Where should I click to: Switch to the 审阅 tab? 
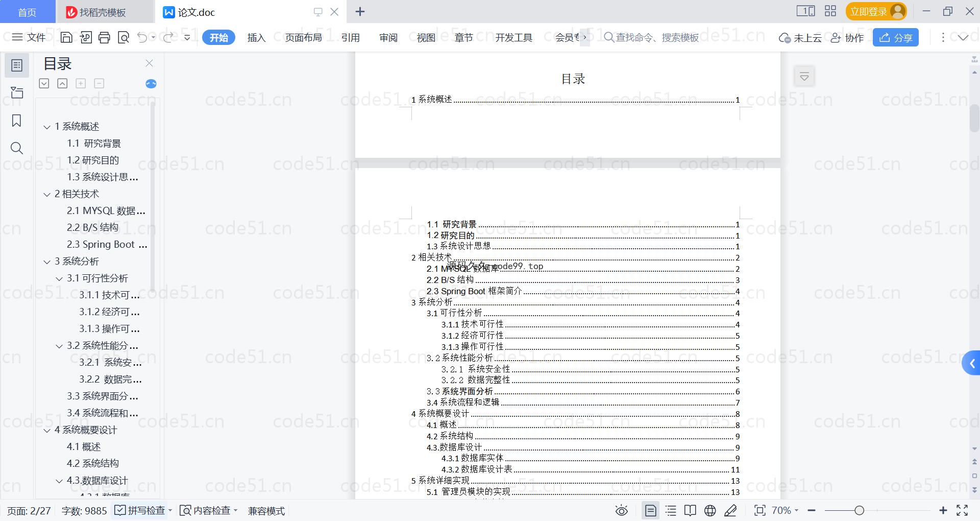point(388,37)
